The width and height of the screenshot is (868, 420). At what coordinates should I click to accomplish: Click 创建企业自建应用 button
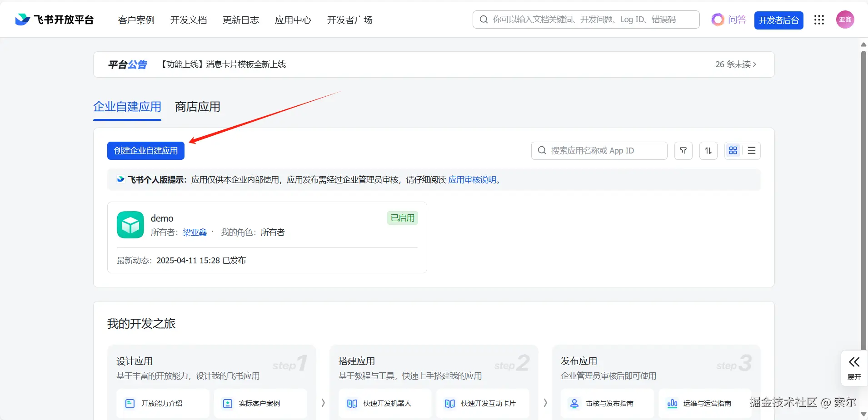[x=146, y=151]
